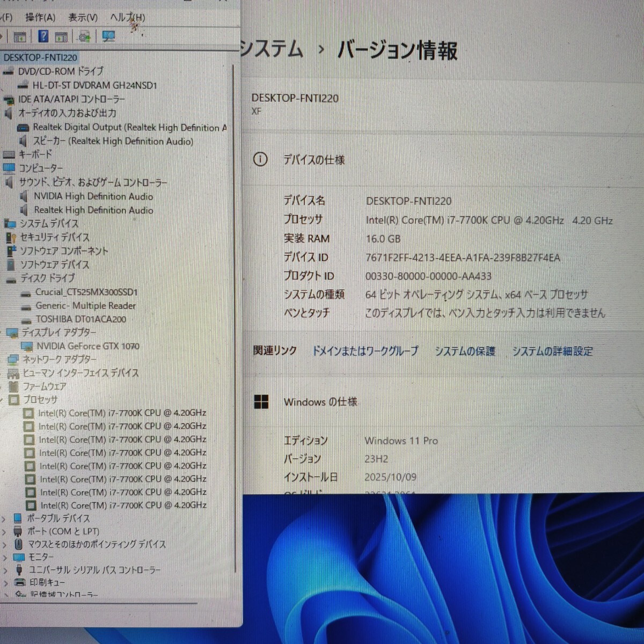Click the コンピューター category icon

[x=9, y=168]
